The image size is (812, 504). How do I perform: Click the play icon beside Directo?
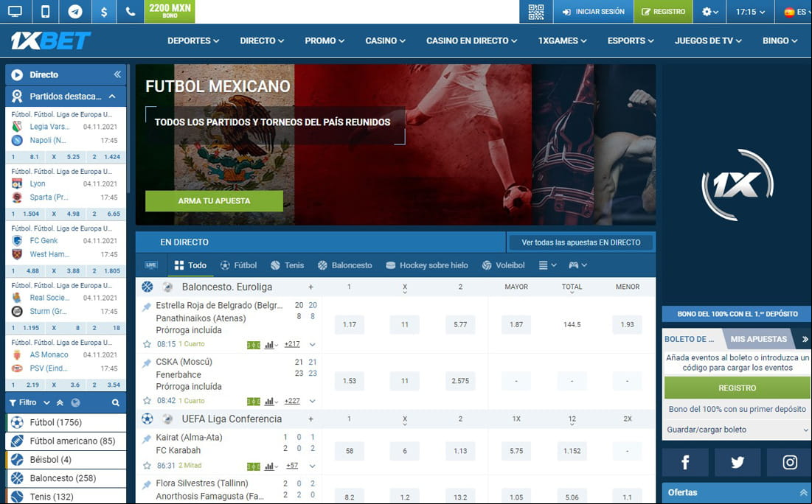(x=17, y=74)
